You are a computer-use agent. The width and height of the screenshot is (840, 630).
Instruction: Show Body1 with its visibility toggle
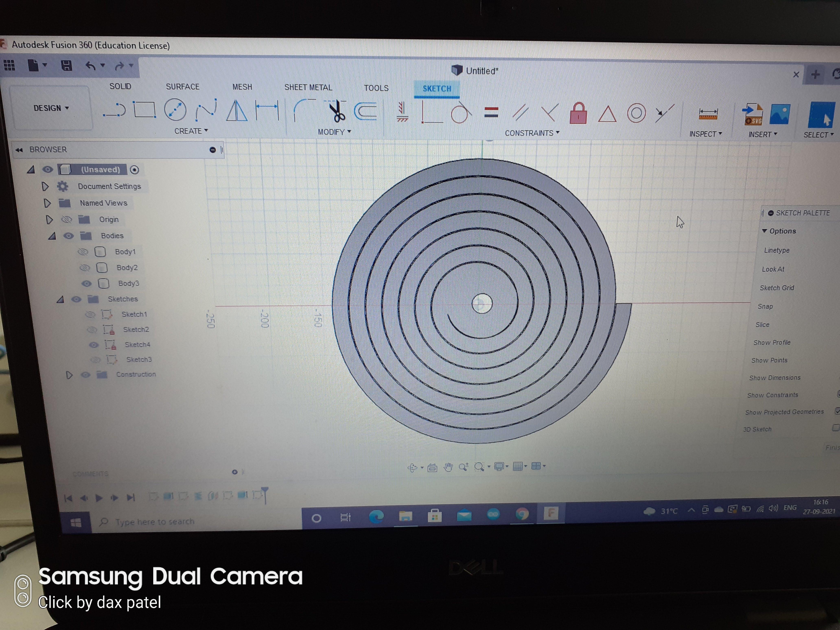(83, 252)
